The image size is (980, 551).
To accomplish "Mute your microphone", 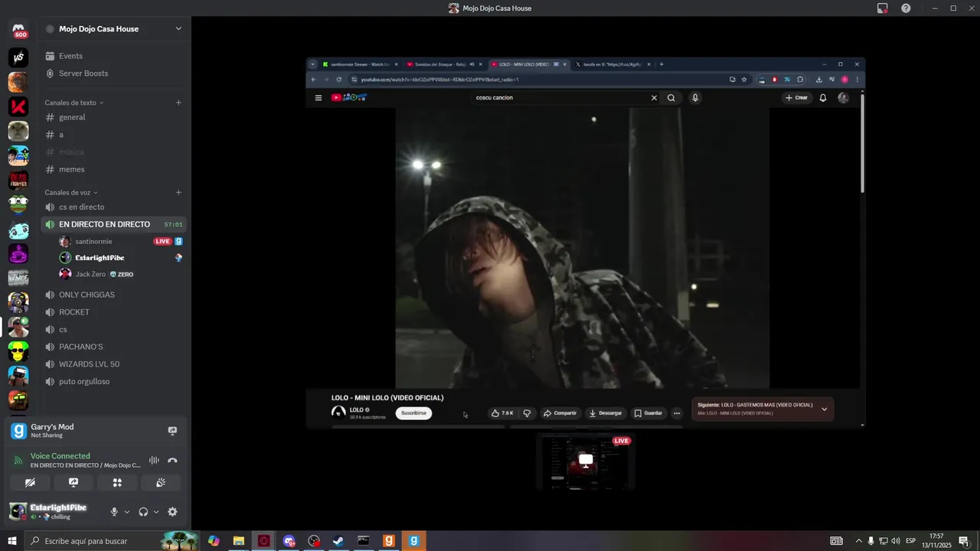I will point(114,512).
